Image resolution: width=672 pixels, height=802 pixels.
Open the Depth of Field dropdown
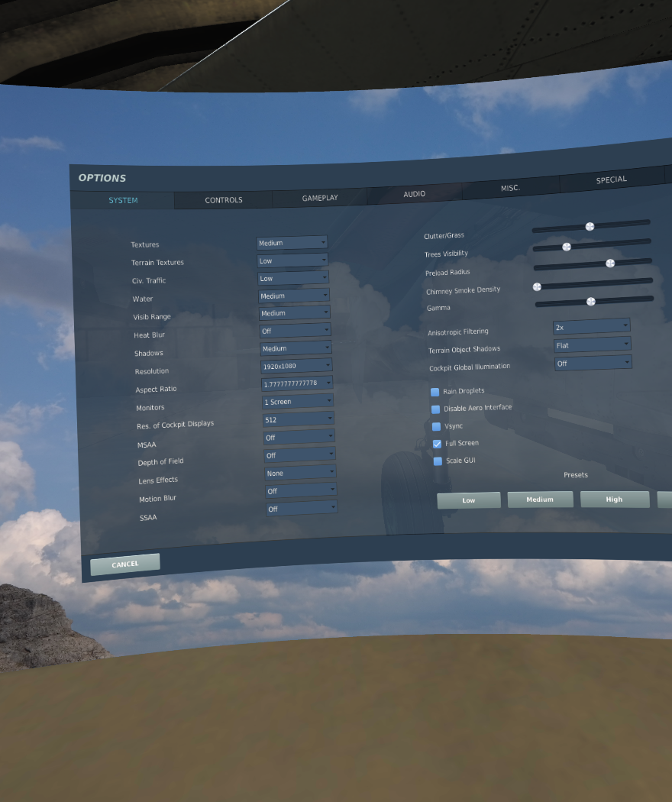[299, 455]
